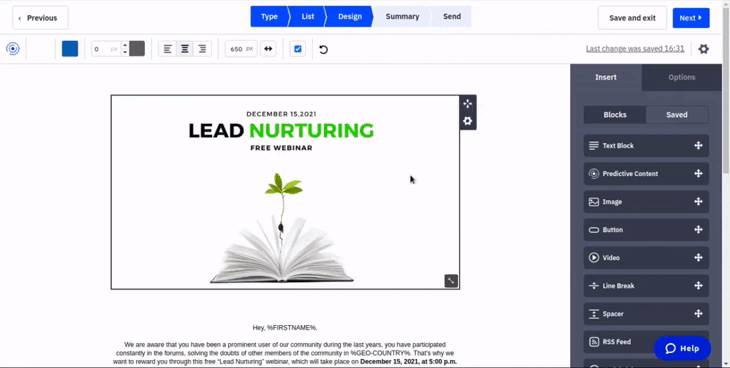730x368 pixels.
Task: Click the Spacer block item
Action: pyautogui.click(x=646, y=313)
